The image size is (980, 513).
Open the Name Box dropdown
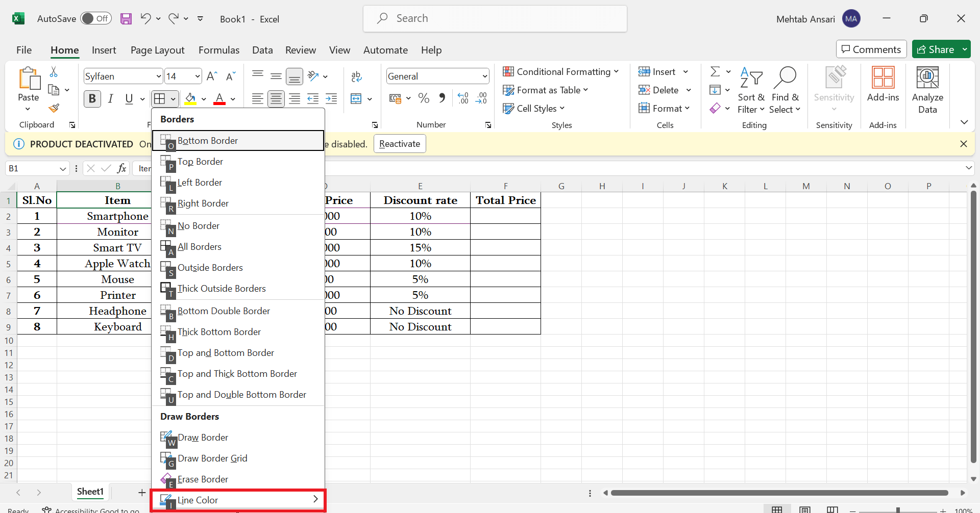[x=62, y=168]
